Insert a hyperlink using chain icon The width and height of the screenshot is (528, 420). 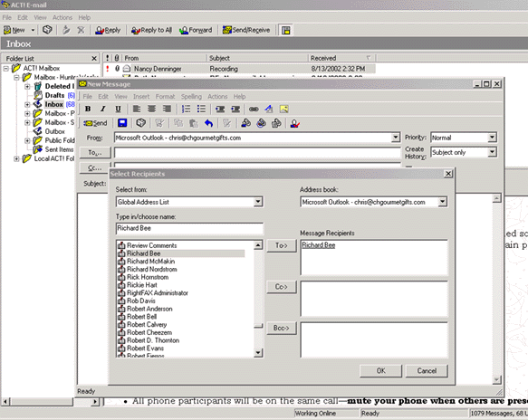pos(254,109)
